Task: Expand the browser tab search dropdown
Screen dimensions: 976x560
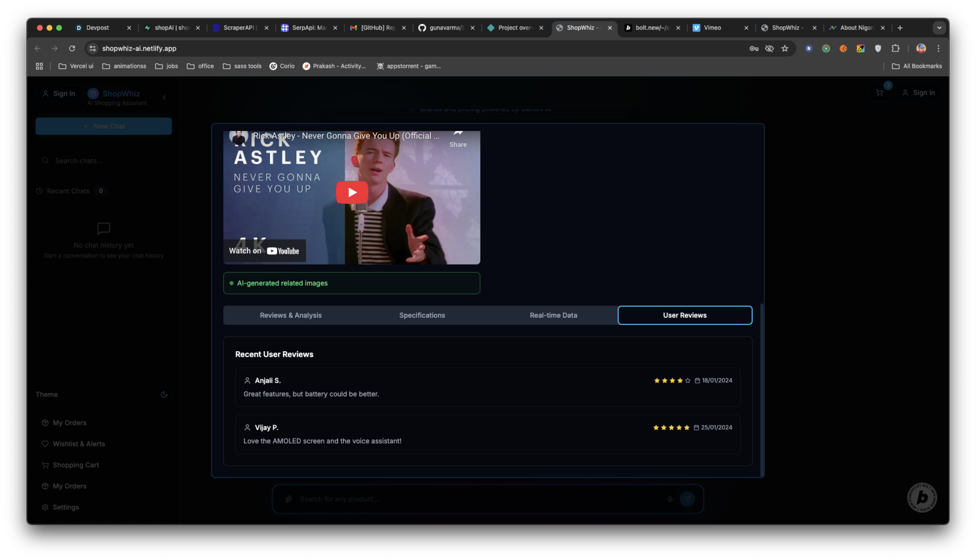Action: [939, 28]
